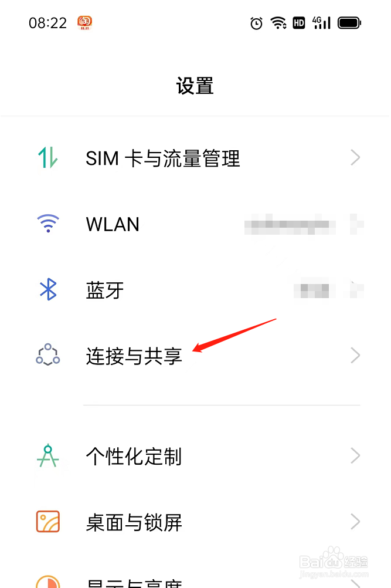The height and width of the screenshot is (588, 391).
Task: Tap the 桌面与锁屏 wallpaper icon
Action: 48,522
